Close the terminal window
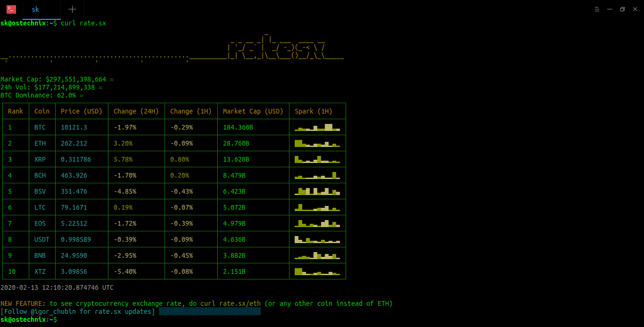This screenshot has width=644, height=327. [635, 9]
